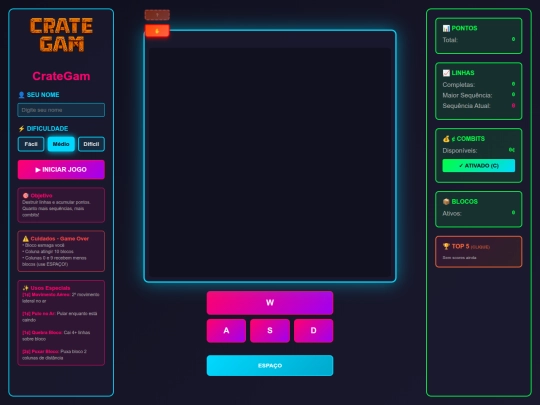Click the CRATE GAM pixel logo
Viewport: 540px width, 405px height.
61,35
